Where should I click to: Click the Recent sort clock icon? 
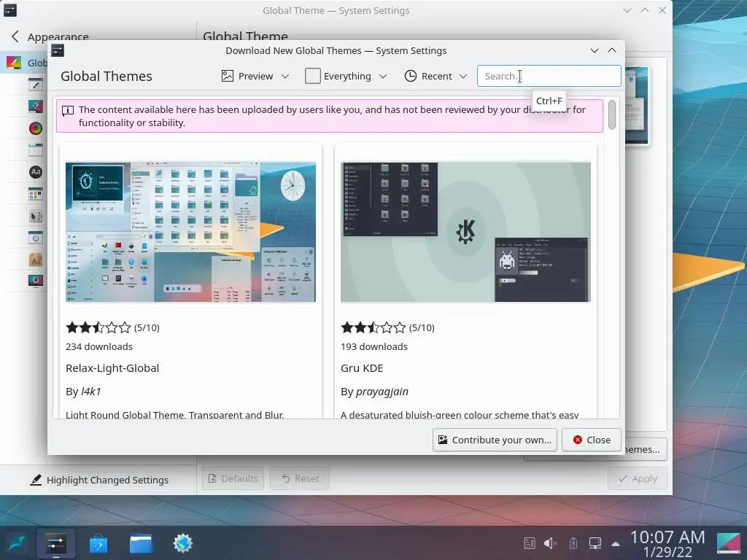411,76
